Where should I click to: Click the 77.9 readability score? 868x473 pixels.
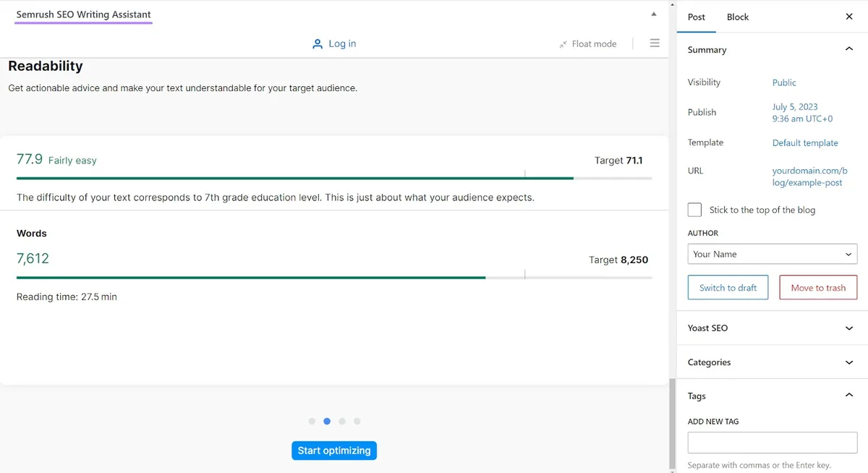tap(30, 160)
